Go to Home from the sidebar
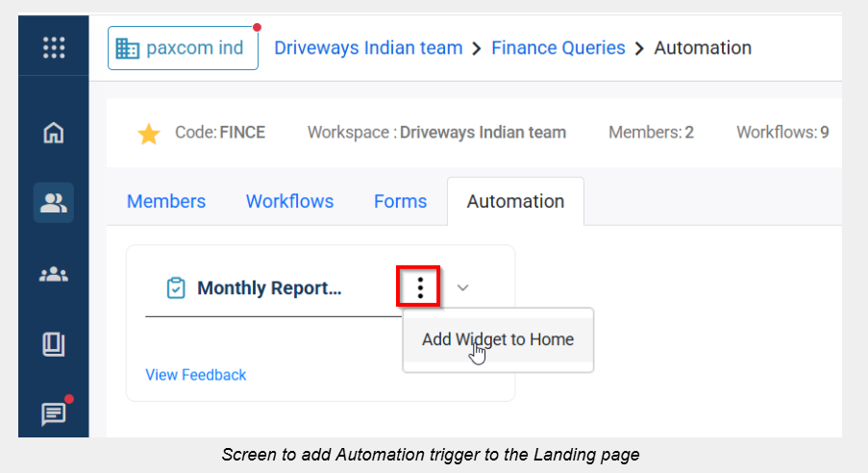Image resolution: width=868 pixels, height=473 pixels. coord(54,133)
